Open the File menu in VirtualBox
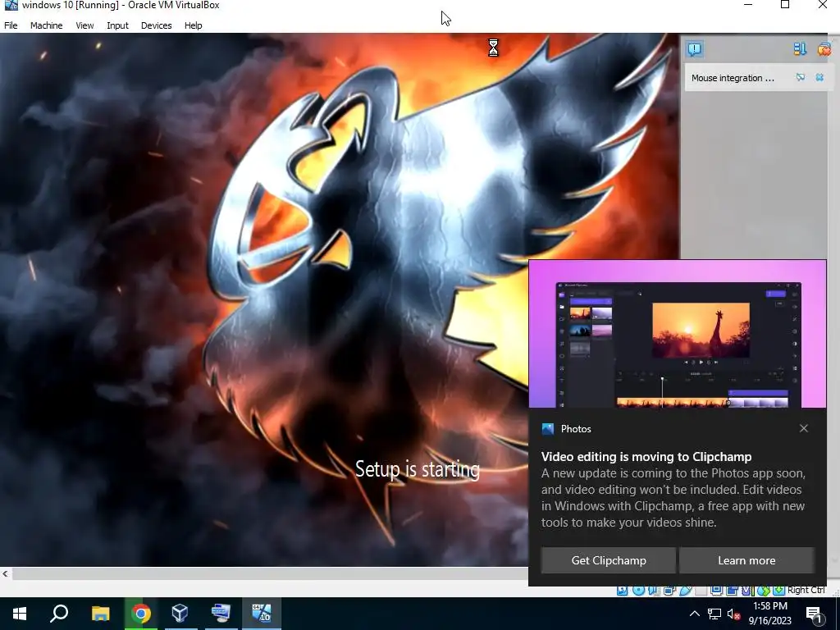840x630 pixels. pos(11,25)
